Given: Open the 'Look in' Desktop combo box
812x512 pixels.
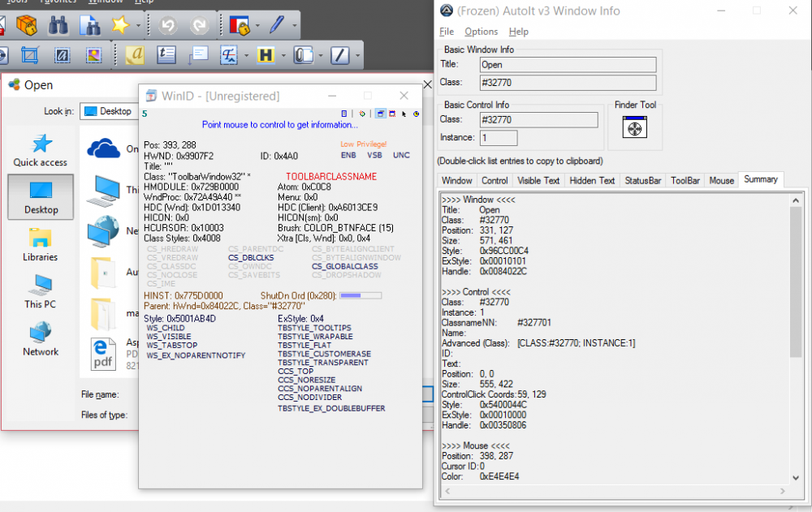Looking at the screenshot, I should click(109, 111).
